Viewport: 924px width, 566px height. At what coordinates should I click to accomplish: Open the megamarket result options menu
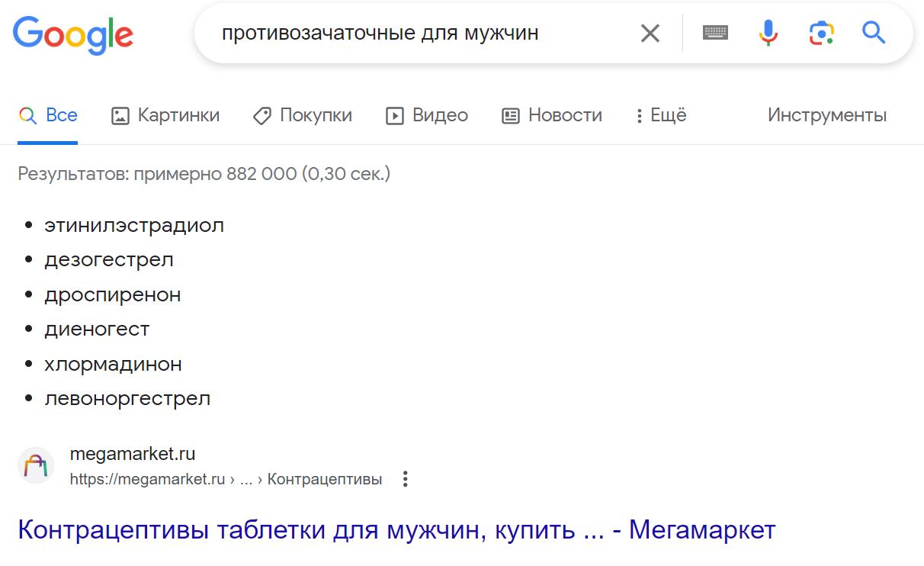point(406,479)
